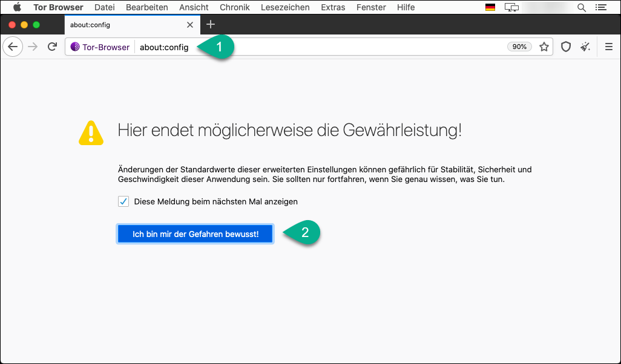This screenshot has width=621, height=364.
Task: Click the yellow warning triangle icon
Action: pos(91,133)
